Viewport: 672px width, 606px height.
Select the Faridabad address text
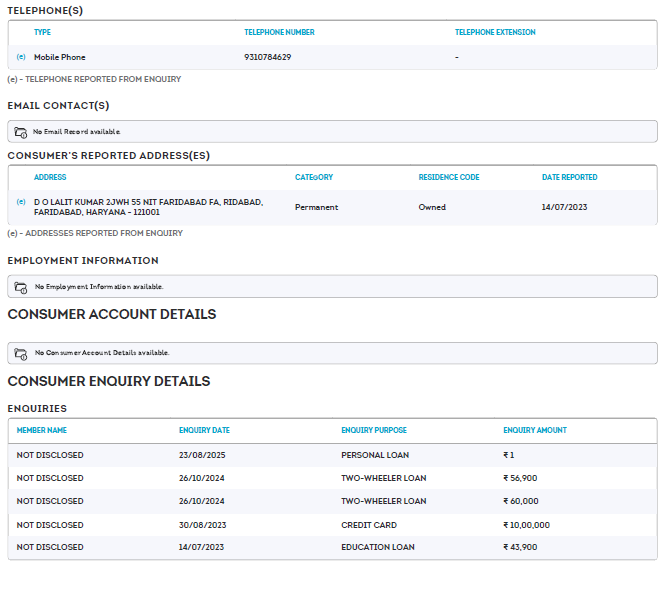click(x=148, y=207)
